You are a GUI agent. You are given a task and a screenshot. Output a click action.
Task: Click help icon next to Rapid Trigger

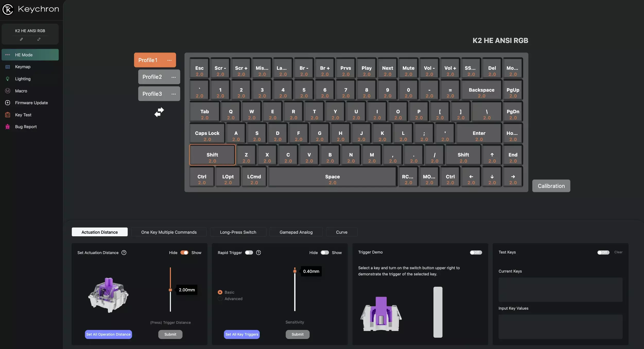coord(258,252)
